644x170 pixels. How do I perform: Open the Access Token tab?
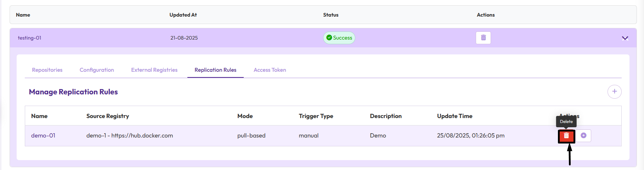pos(270,70)
